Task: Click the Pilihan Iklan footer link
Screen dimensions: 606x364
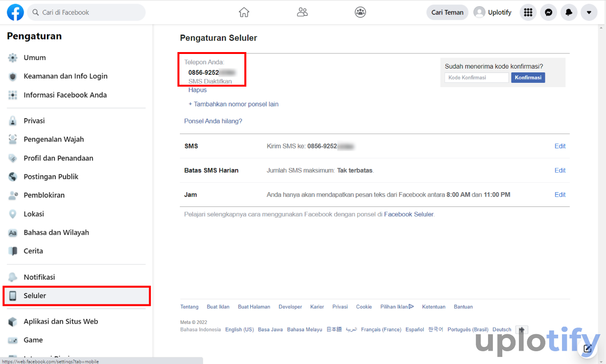Action: [397, 307]
